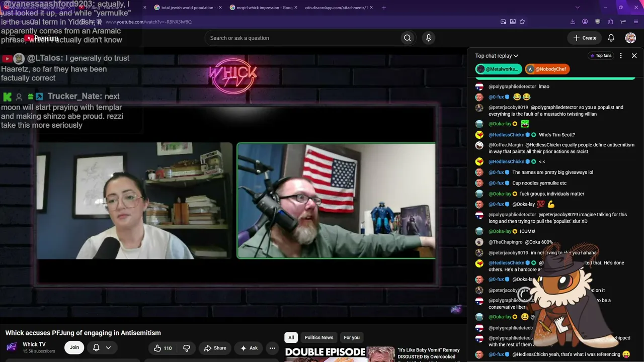This screenshot has width=644, height=362.
Task: Close the cdn.discordapp.com tab
Action: pos(372,8)
